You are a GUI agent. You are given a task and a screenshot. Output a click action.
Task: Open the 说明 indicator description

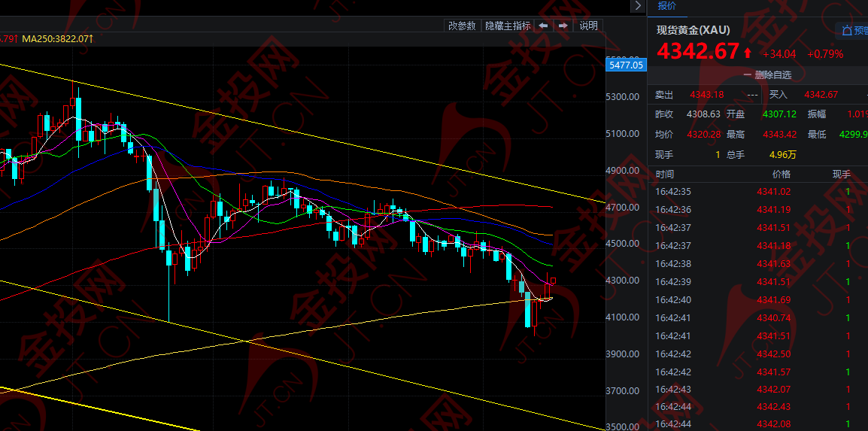[588, 26]
